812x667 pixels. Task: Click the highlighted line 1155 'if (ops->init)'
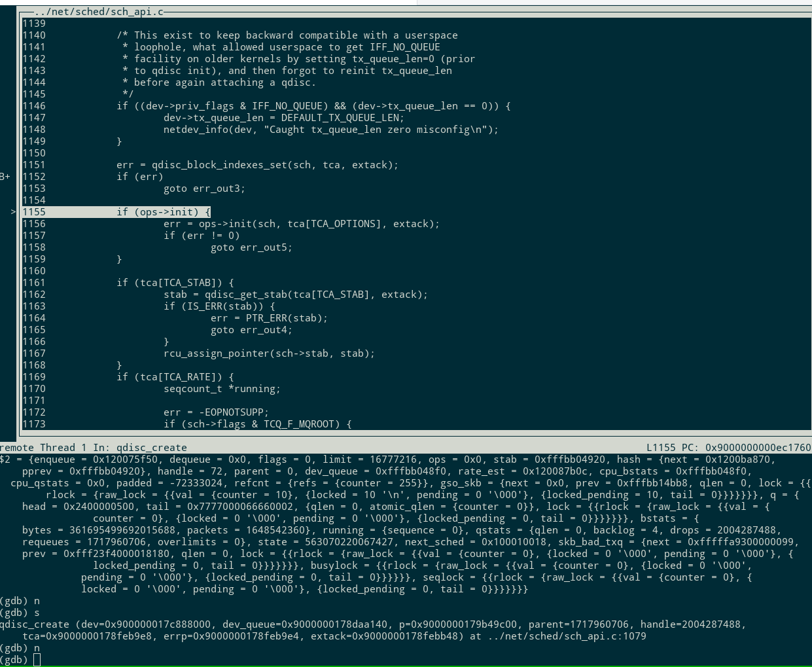[164, 212]
